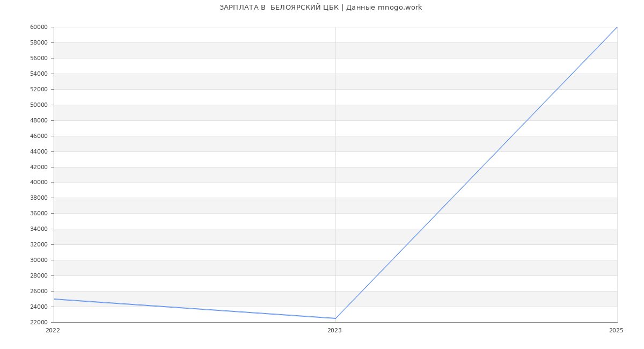
Task: Click the 30000 y-axis label
Action: point(39,260)
